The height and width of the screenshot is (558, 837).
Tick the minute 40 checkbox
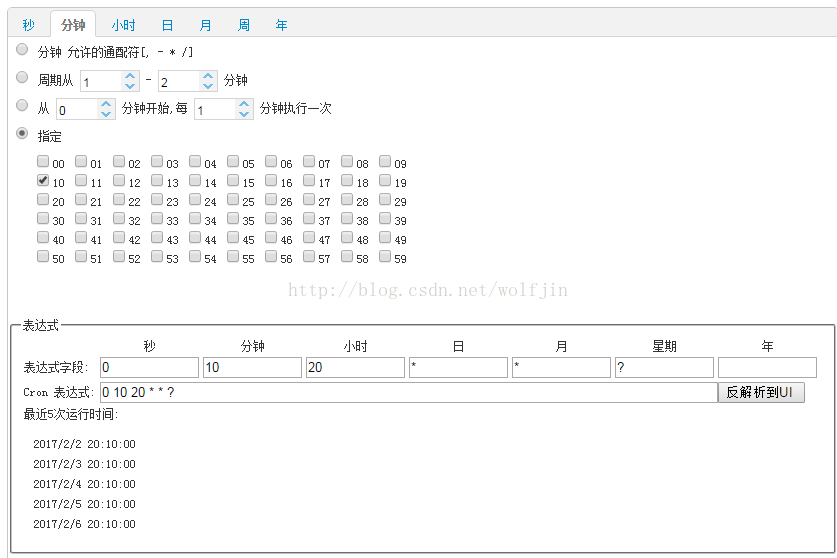pyautogui.click(x=43, y=237)
